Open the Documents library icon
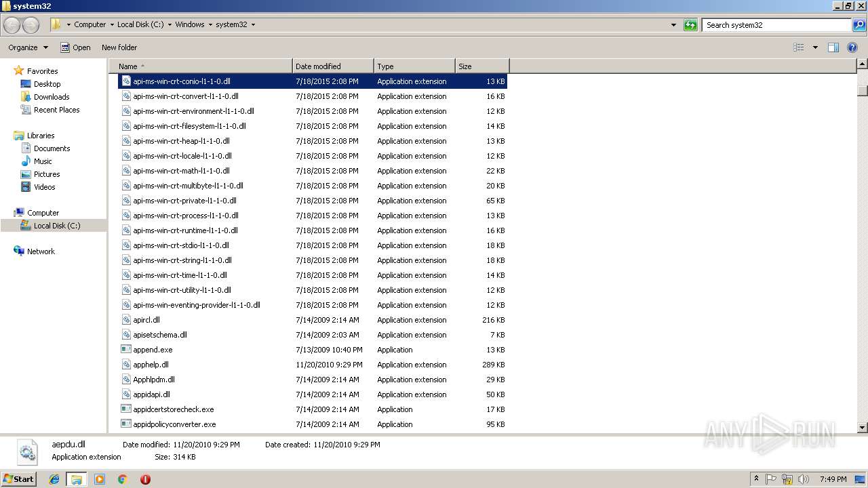 (x=26, y=148)
